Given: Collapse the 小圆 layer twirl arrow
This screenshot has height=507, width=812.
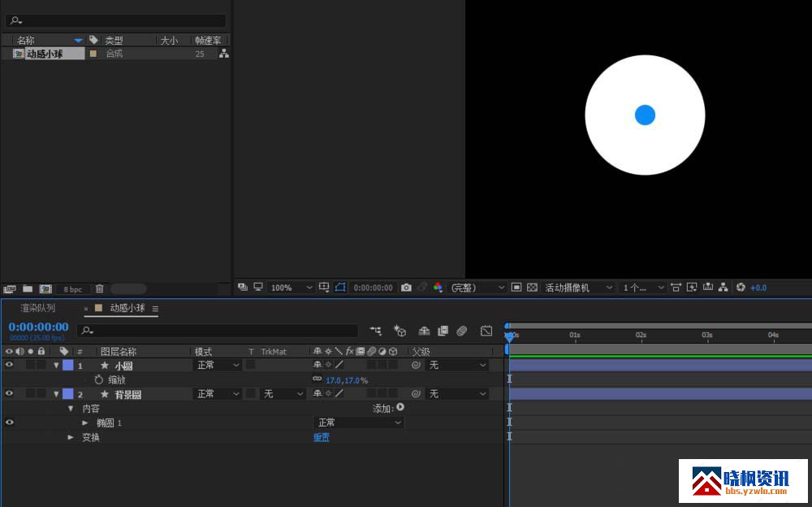Looking at the screenshot, I should point(56,366).
